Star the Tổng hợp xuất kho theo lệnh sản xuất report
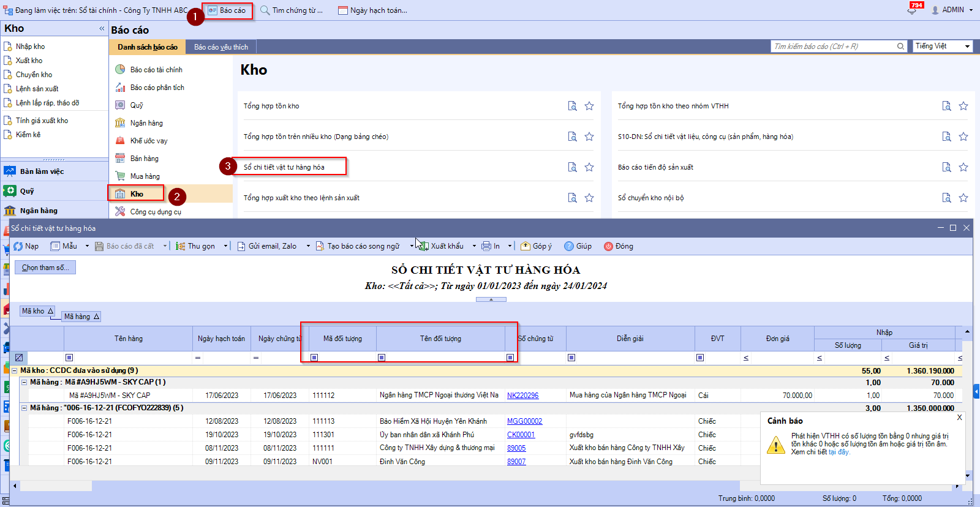 (589, 198)
